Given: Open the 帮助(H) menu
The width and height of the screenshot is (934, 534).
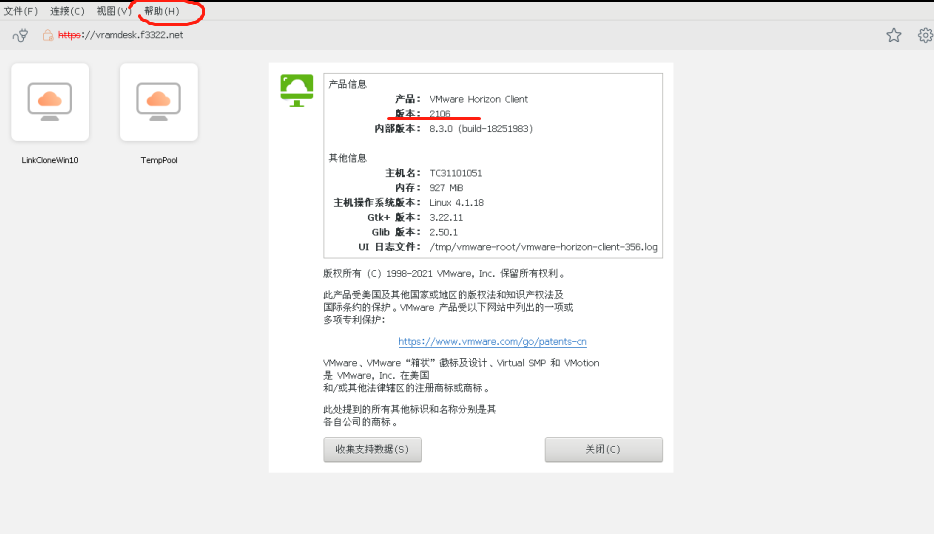Looking at the screenshot, I should point(161,11).
